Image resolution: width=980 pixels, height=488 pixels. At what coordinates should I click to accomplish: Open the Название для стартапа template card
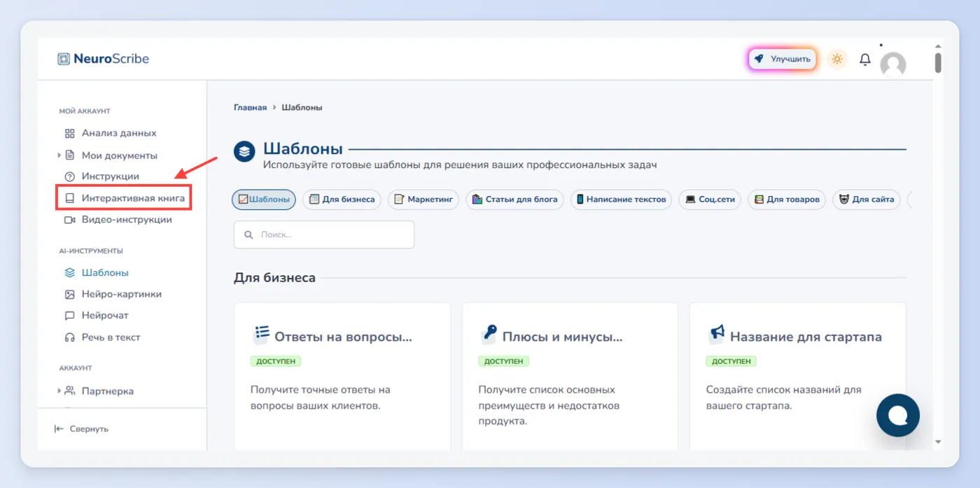(x=797, y=376)
